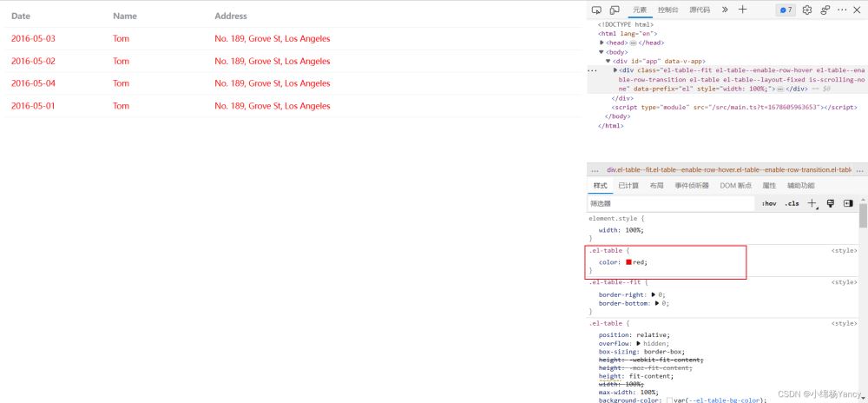Toggle the :hov element state panel
The image size is (868, 403).
[x=769, y=204]
